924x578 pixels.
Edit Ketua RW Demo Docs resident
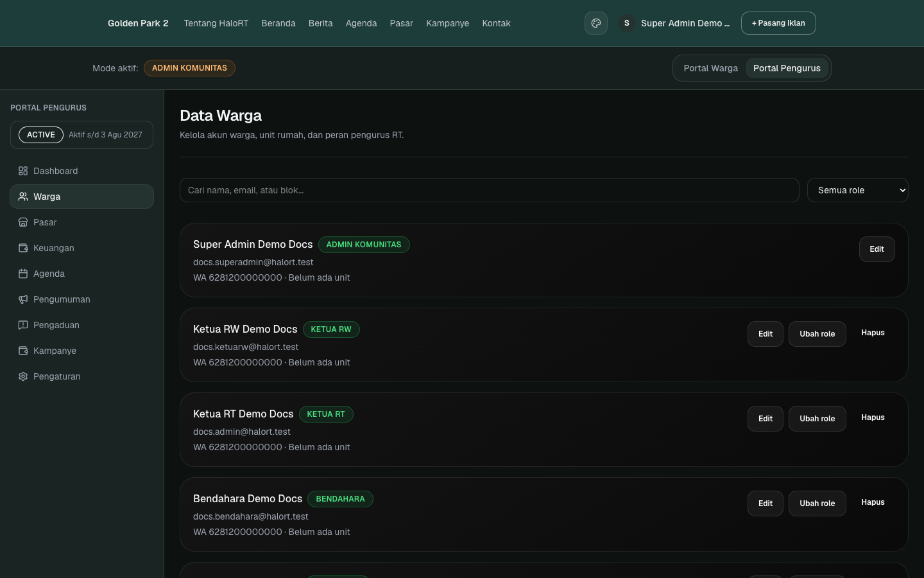[766, 334]
